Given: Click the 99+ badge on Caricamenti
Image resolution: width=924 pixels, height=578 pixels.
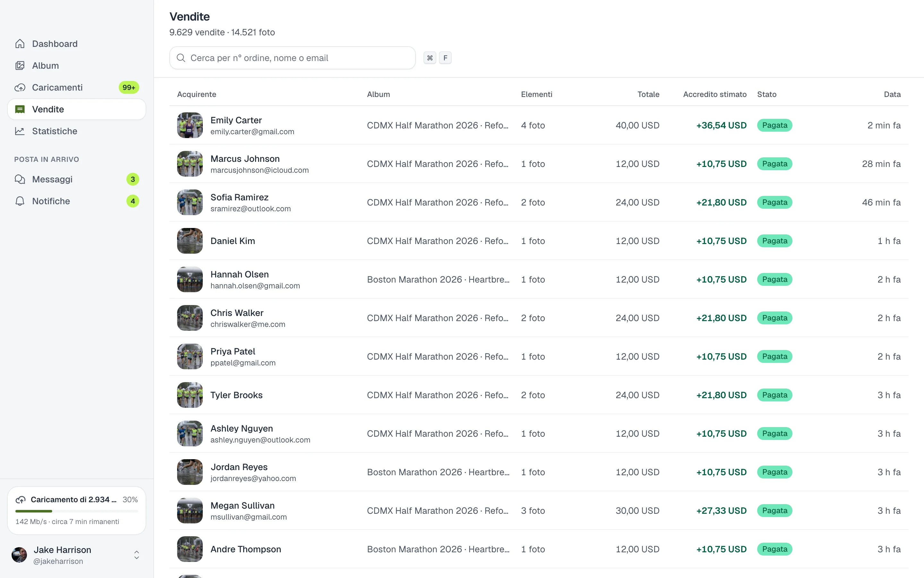Looking at the screenshot, I should 129,88.
